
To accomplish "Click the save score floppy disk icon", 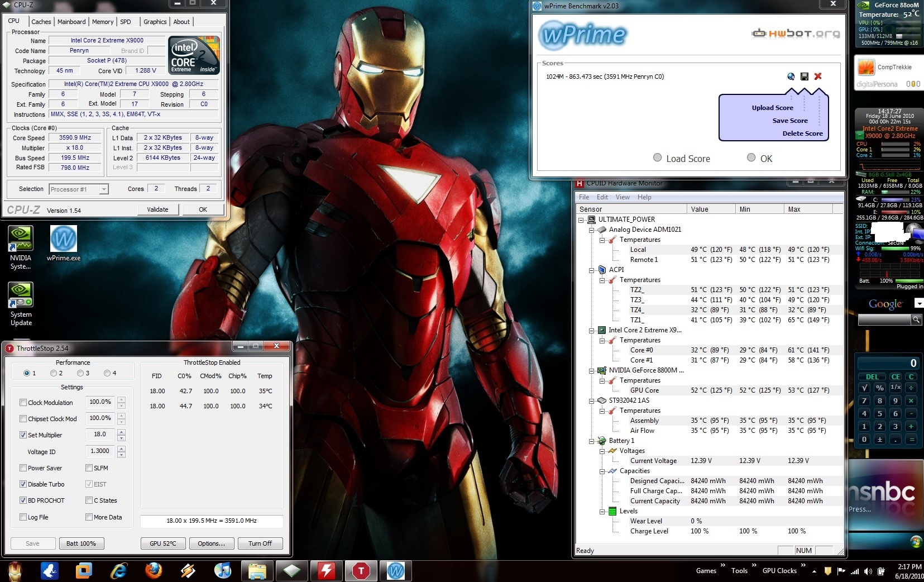I will (x=805, y=77).
